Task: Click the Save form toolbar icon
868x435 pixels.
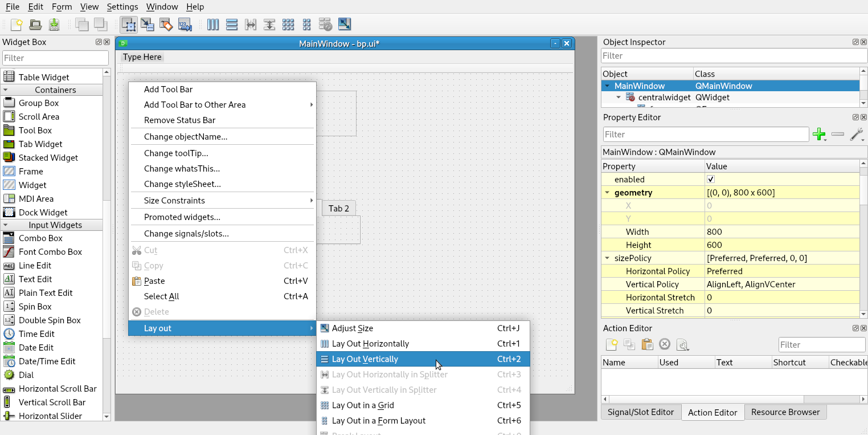Action: pos(54,25)
